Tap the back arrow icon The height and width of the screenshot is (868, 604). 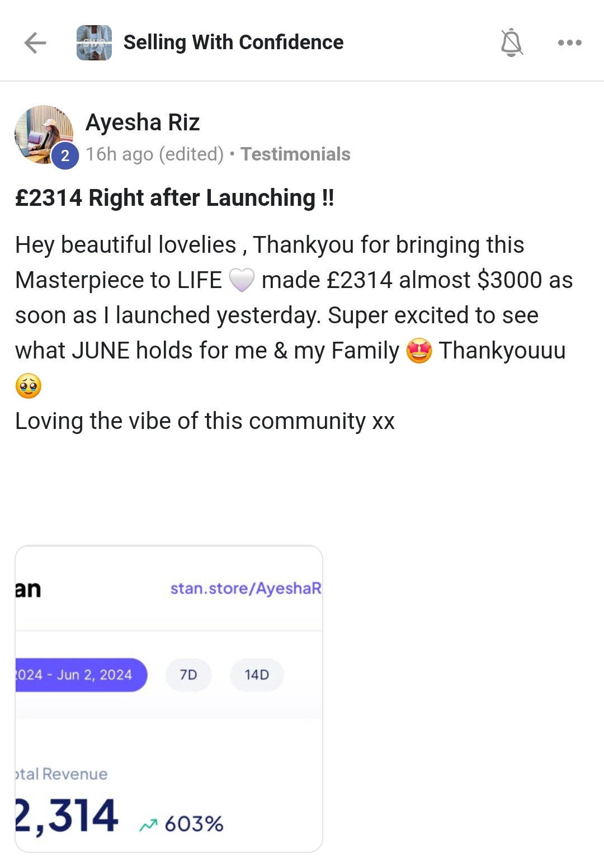click(x=35, y=43)
